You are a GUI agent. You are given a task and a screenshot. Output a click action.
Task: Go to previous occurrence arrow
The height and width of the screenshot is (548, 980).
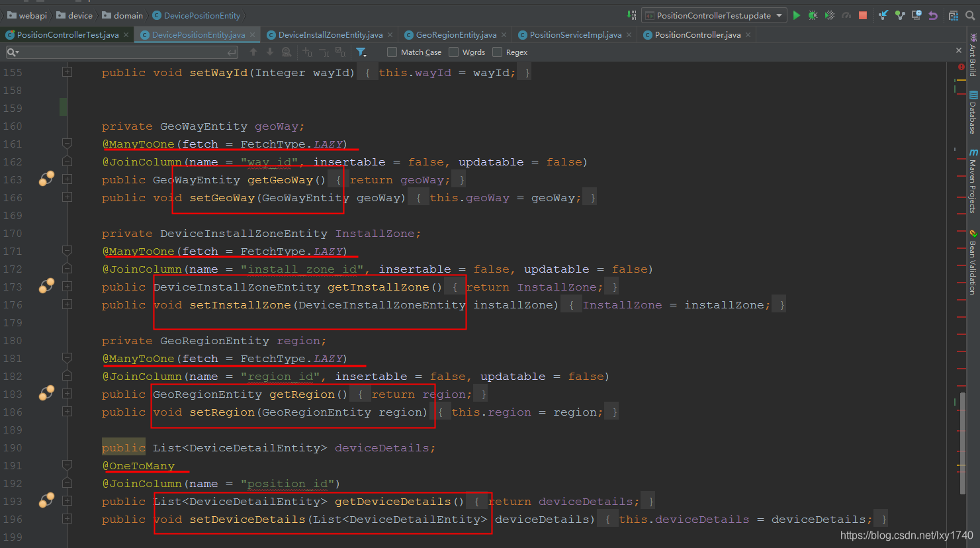coord(253,52)
